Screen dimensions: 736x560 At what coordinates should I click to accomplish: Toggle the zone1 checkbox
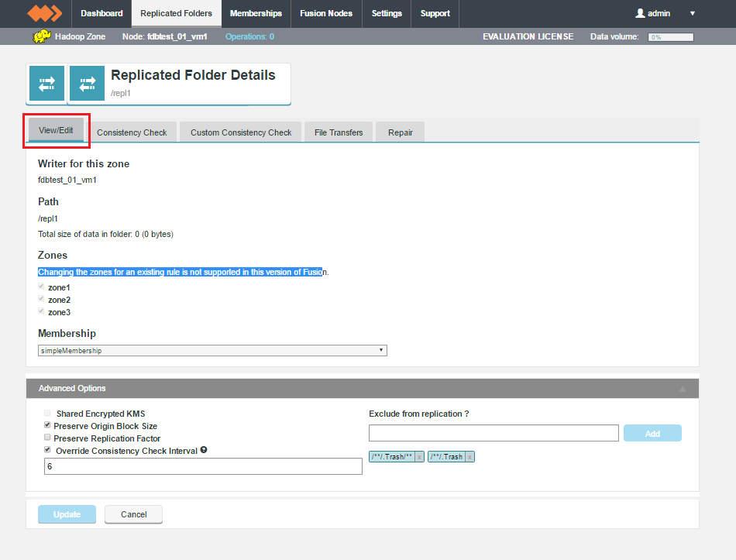pyautogui.click(x=41, y=287)
